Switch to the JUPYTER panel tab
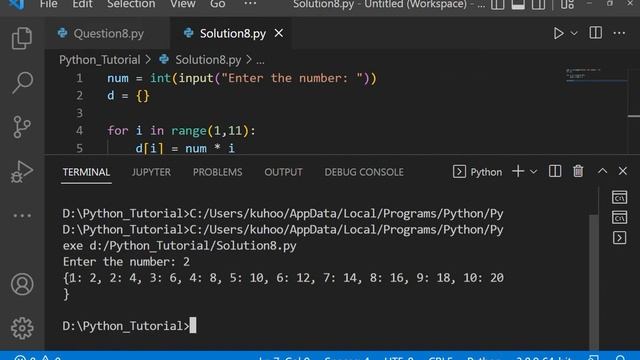The width and height of the screenshot is (640, 360). pyautogui.click(x=151, y=172)
